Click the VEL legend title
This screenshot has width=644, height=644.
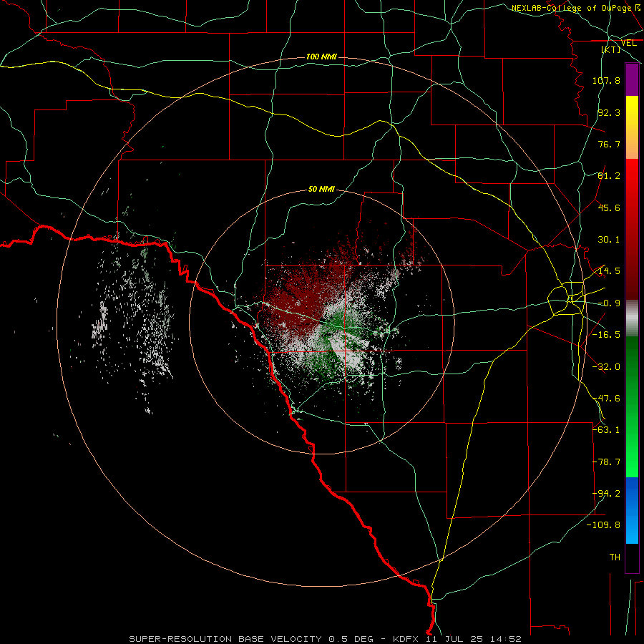tap(628, 43)
